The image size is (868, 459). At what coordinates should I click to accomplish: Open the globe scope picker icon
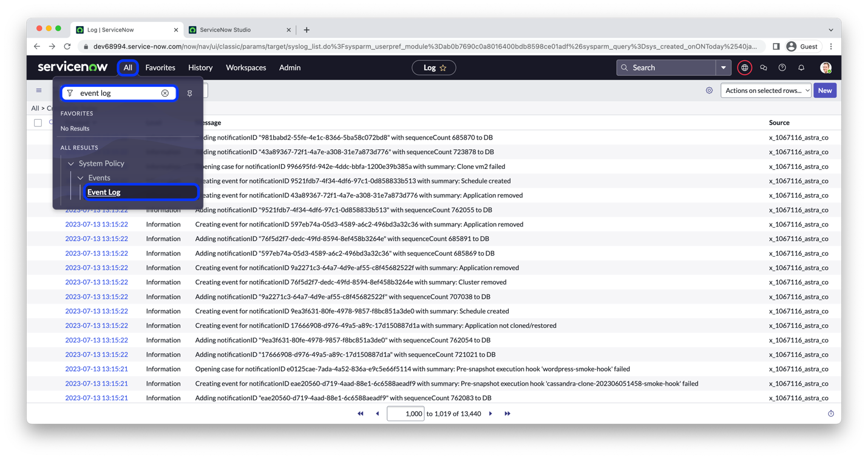point(745,67)
